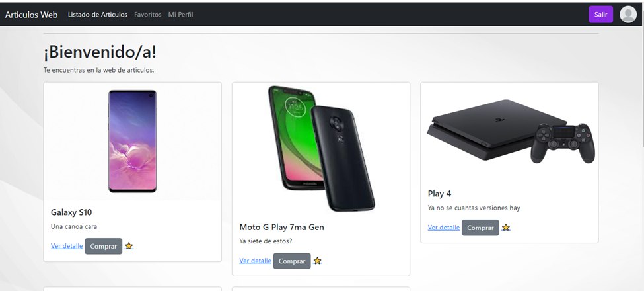Go to Favoritos in navigation bar
This screenshot has width=644, height=291.
(x=148, y=15)
